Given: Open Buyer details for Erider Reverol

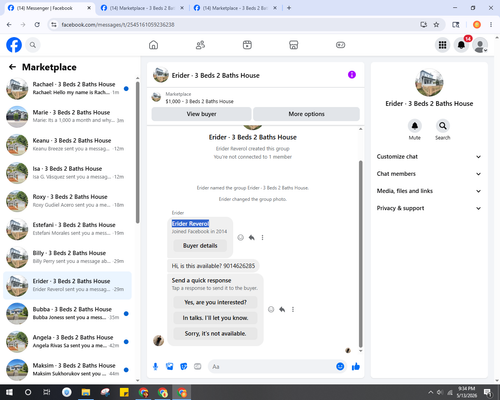Looking at the screenshot, I should click(x=200, y=246).
